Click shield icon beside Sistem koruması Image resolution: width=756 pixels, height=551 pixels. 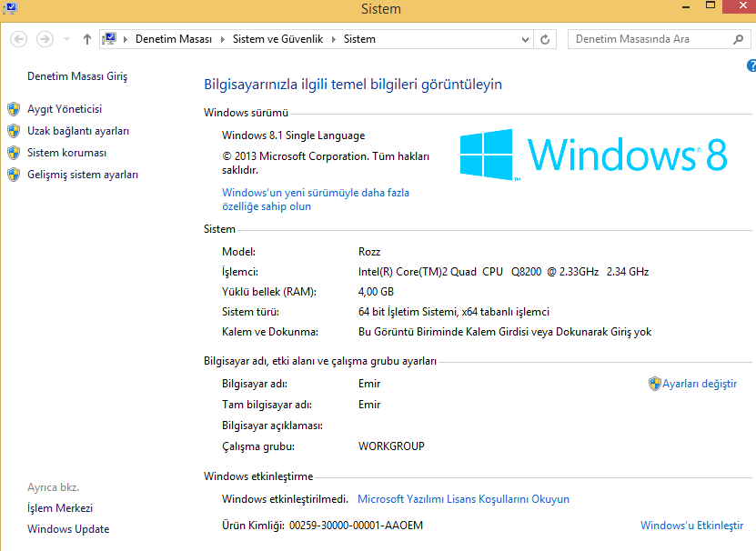14,153
